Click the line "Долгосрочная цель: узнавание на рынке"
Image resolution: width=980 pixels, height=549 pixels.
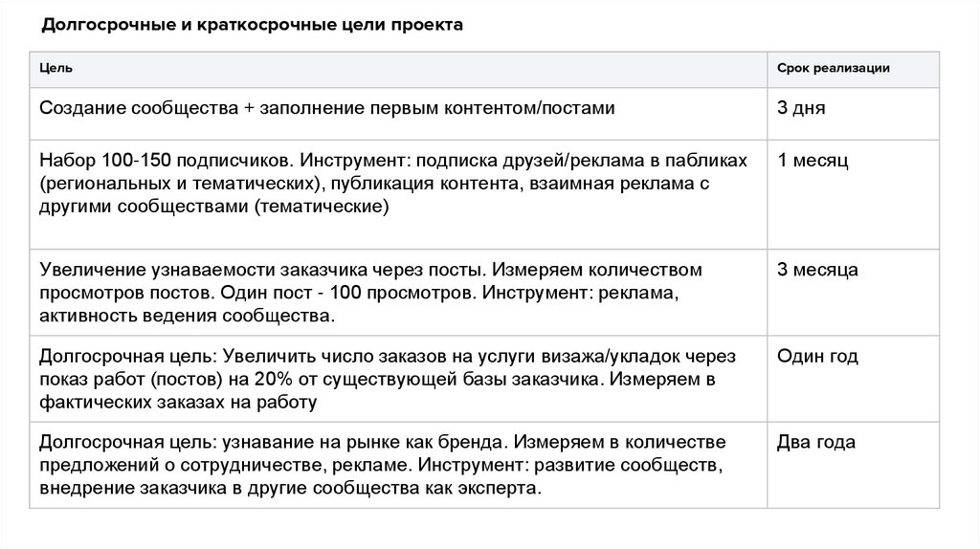click(x=382, y=443)
